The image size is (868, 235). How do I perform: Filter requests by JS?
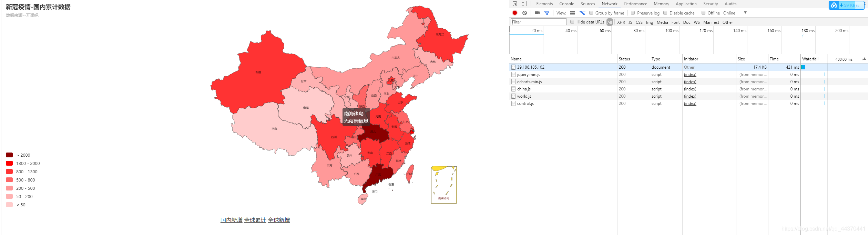click(630, 22)
